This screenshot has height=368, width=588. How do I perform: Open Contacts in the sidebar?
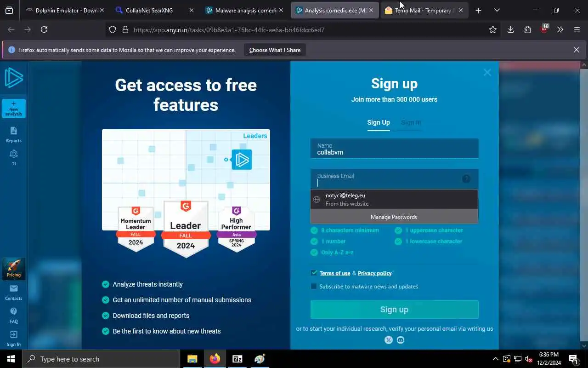14,292
